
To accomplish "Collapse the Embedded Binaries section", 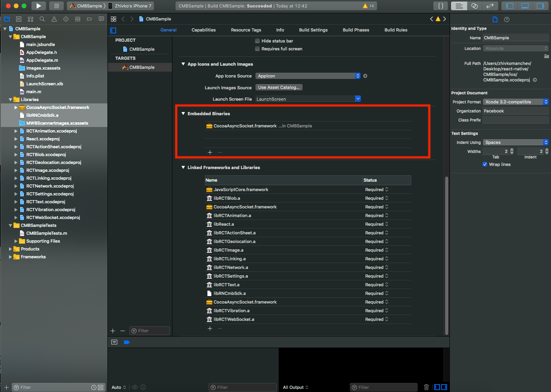I will click(x=183, y=114).
